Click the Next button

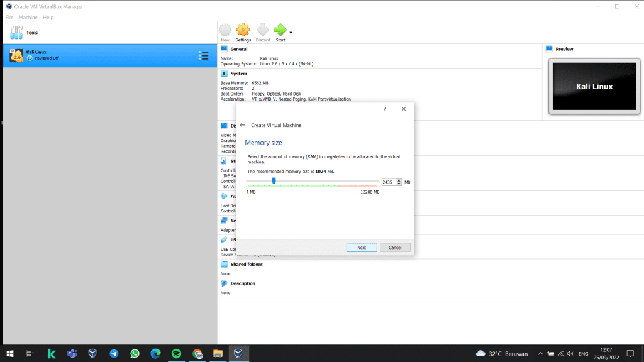pyautogui.click(x=362, y=248)
